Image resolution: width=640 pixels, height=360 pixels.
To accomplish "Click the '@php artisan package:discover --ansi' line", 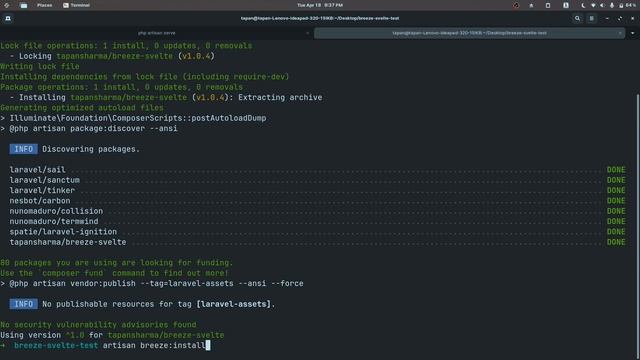I will [x=89, y=129].
